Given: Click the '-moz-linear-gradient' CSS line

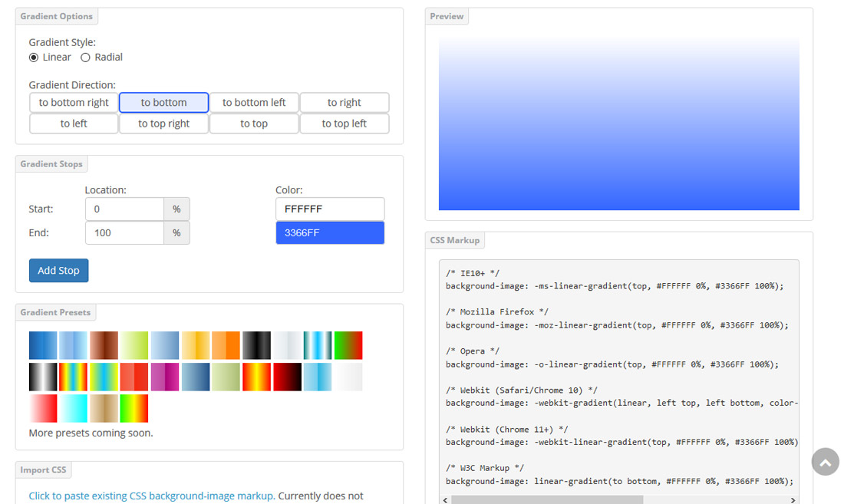Looking at the screenshot, I should click(x=617, y=325).
